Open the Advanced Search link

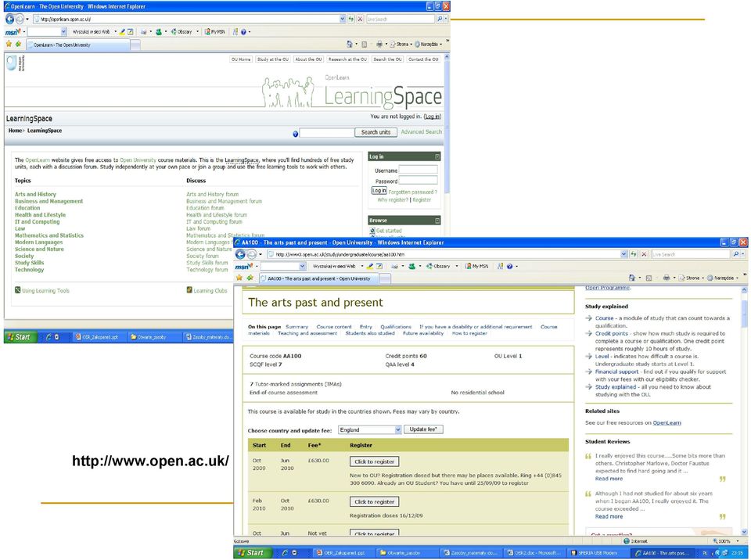422,131
